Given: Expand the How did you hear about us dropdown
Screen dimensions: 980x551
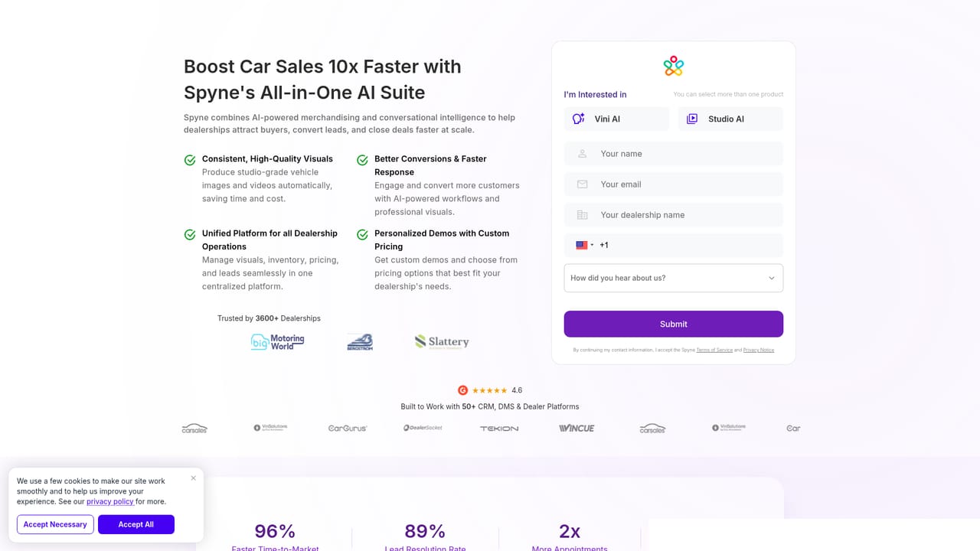Looking at the screenshot, I should click(x=674, y=278).
